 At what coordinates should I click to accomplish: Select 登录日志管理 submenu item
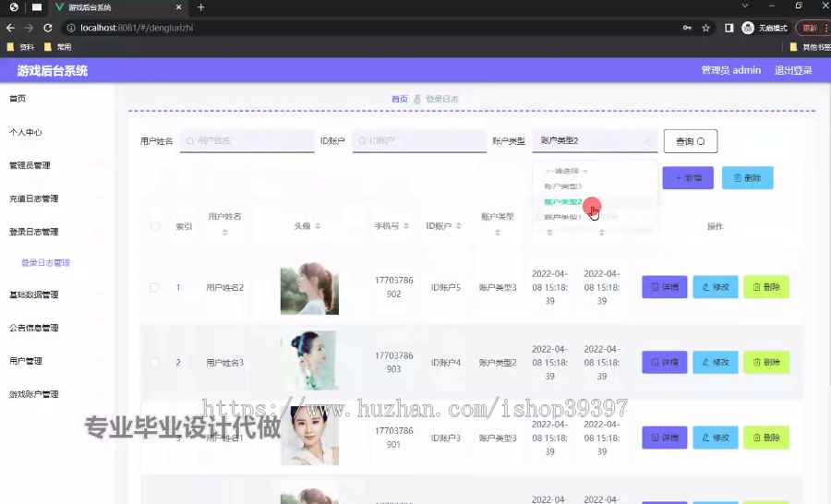[45, 262]
